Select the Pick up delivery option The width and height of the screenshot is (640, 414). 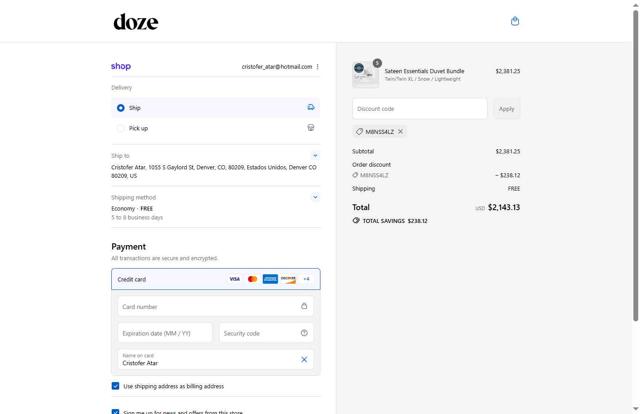216,128
